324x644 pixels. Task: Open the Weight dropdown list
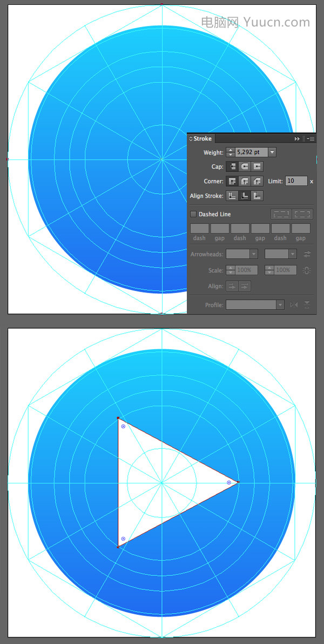coord(272,152)
